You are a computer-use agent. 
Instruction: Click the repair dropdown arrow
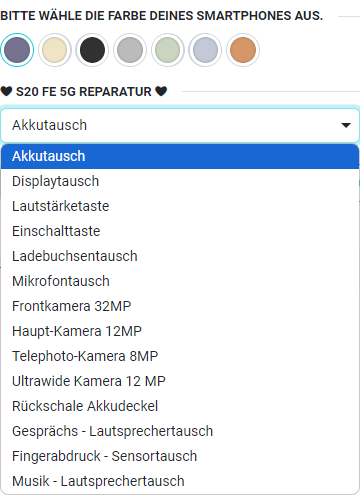346,125
